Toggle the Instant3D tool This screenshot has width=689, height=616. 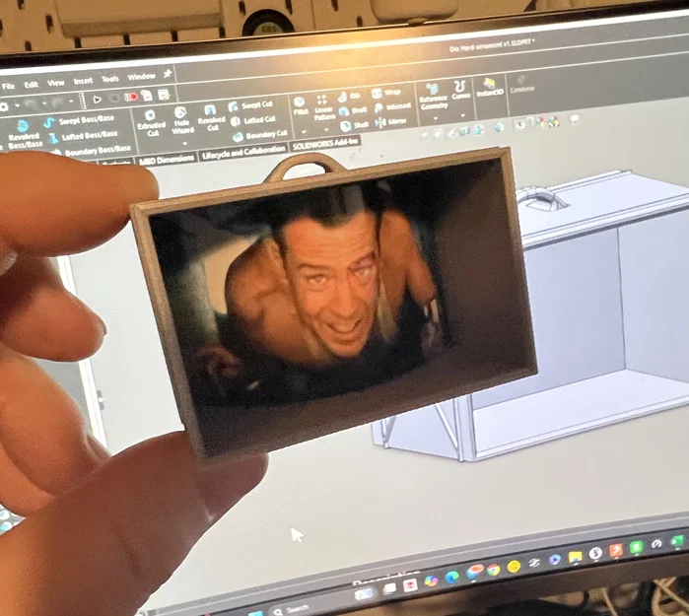[x=490, y=87]
